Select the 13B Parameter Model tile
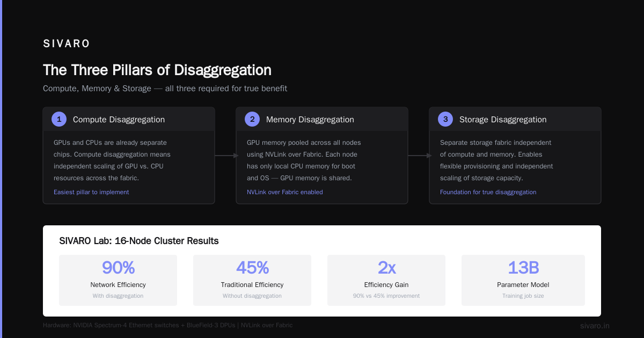644x338 pixels. tap(523, 280)
